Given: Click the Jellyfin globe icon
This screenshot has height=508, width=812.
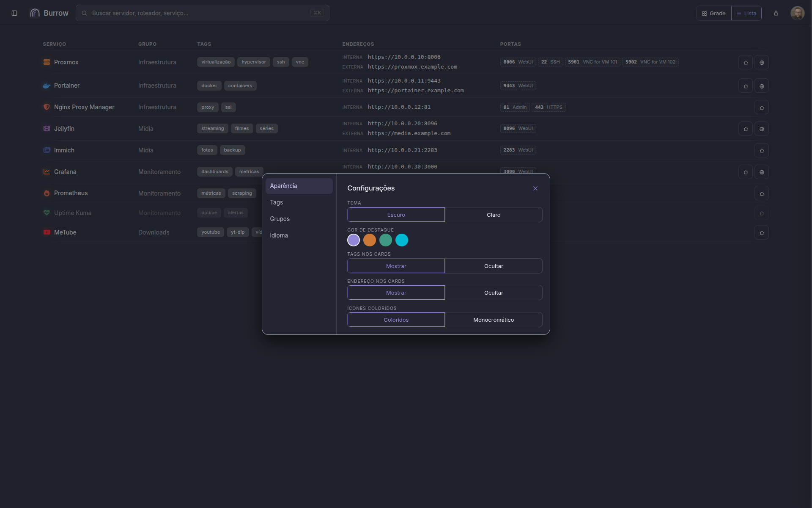Looking at the screenshot, I should pyautogui.click(x=762, y=129).
